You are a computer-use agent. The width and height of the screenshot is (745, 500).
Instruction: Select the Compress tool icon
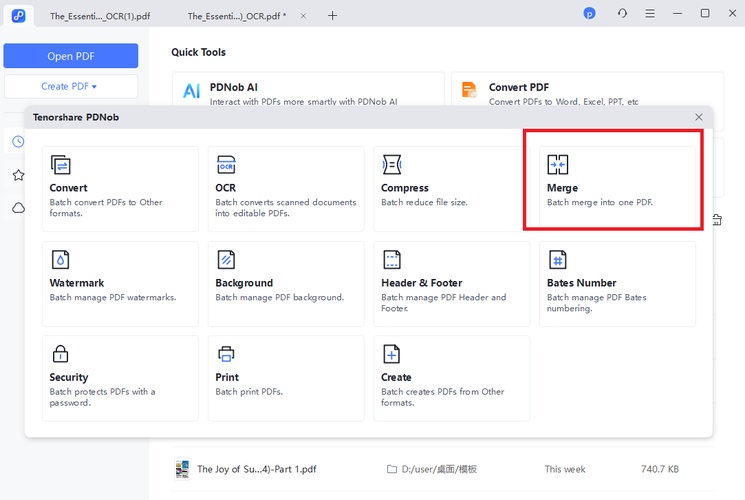[x=392, y=165]
